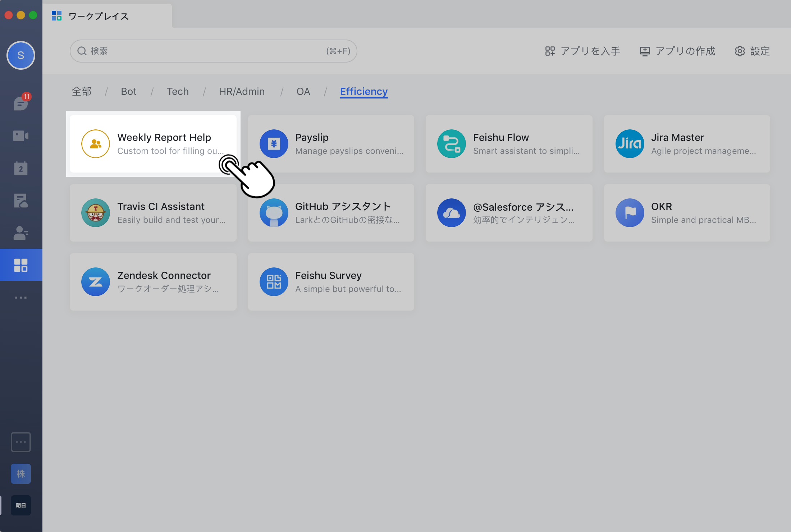
Task: Click the user avatar S
Action: point(21,55)
